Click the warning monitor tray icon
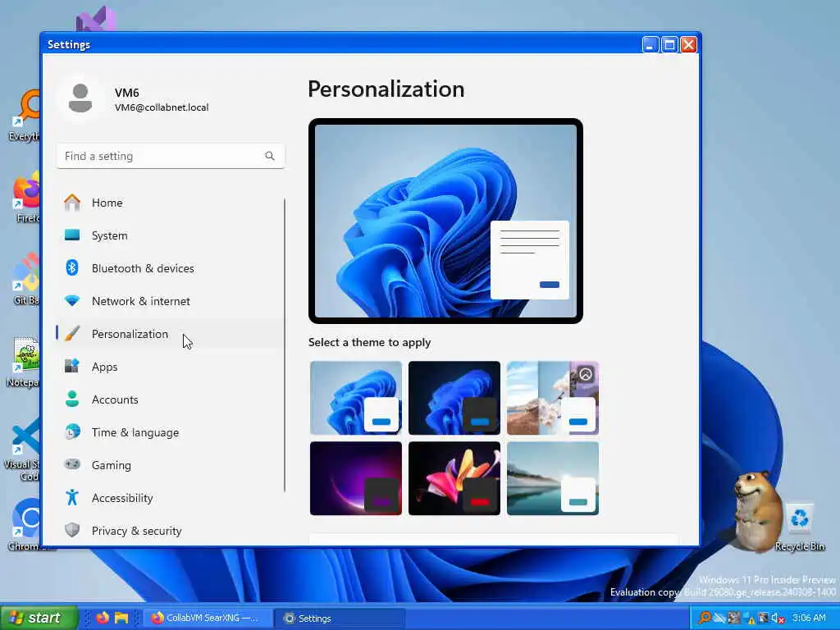The height and width of the screenshot is (630, 840). pyautogui.click(x=749, y=619)
